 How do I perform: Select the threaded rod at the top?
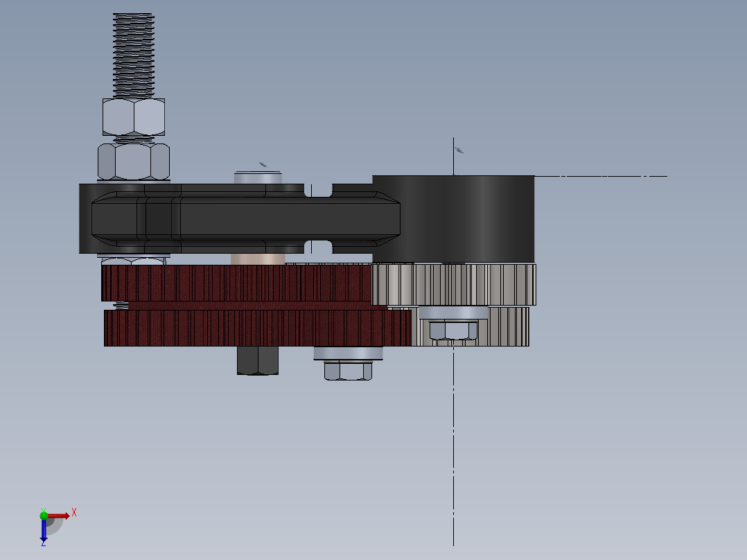click(x=134, y=55)
